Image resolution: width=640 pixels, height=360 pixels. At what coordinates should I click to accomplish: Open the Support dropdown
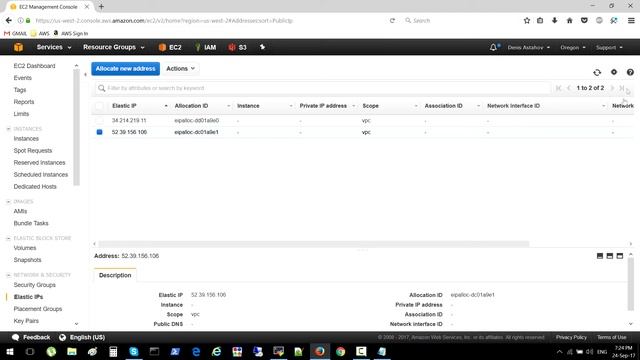tap(609, 48)
